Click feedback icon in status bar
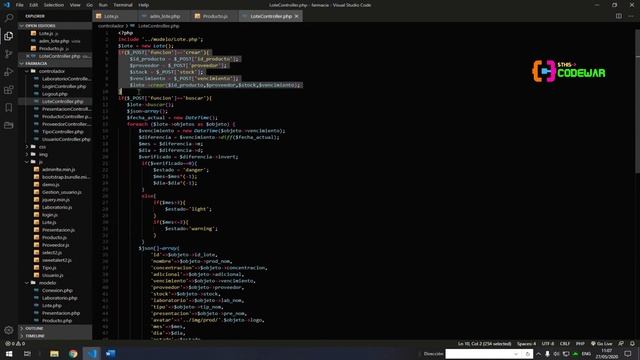 (621, 344)
